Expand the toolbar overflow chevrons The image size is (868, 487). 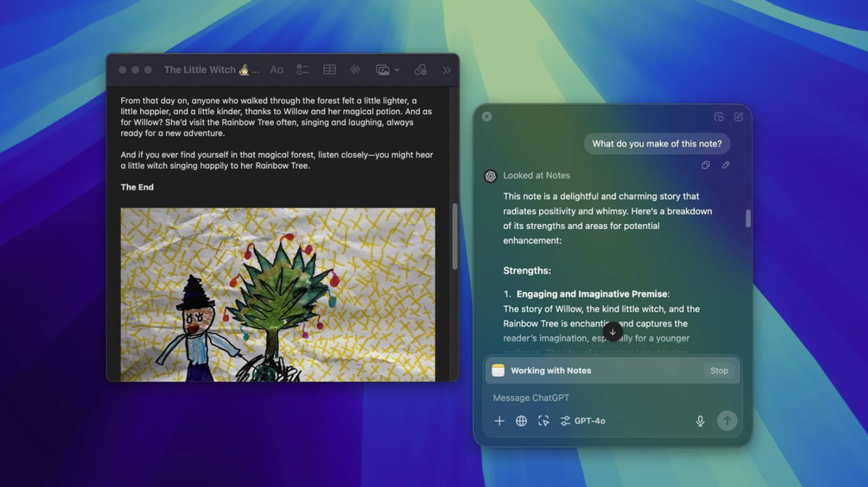point(446,70)
